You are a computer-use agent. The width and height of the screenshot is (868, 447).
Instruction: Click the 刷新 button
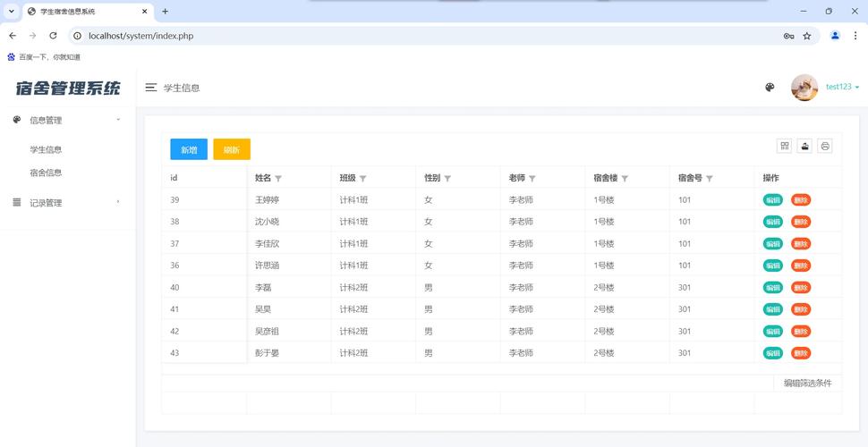pyautogui.click(x=232, y=149)
